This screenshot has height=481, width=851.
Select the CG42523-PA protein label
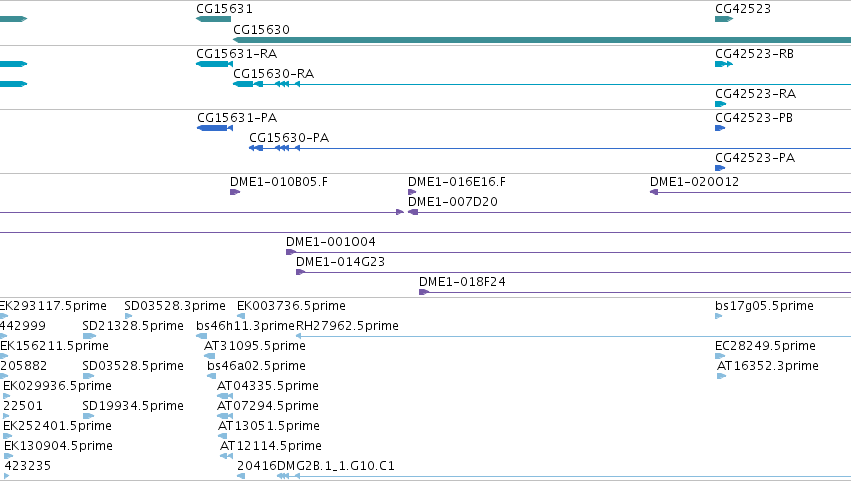pyautogui.click(x=755, y=158)
